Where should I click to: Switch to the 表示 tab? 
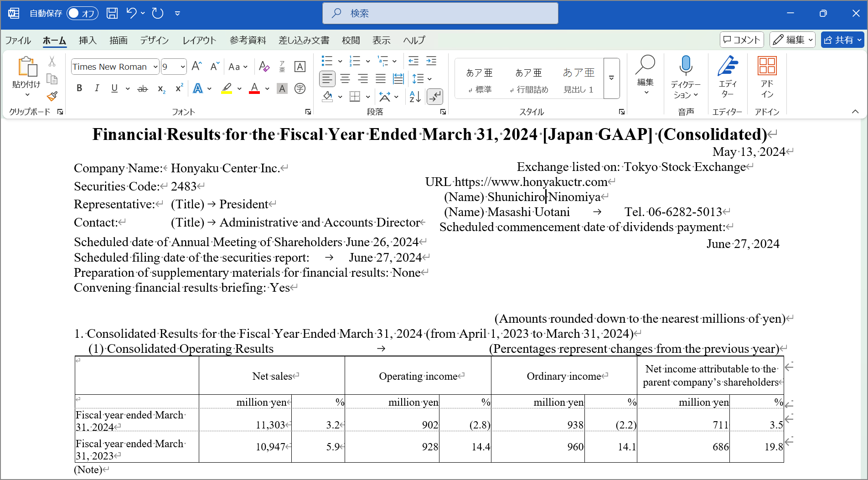(x=381, y=41)
